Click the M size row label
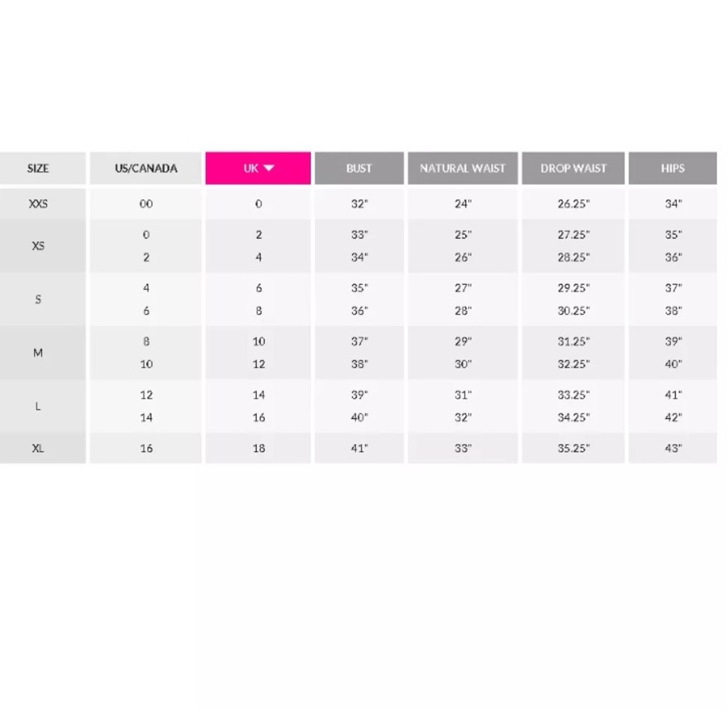 click(38, 353)
